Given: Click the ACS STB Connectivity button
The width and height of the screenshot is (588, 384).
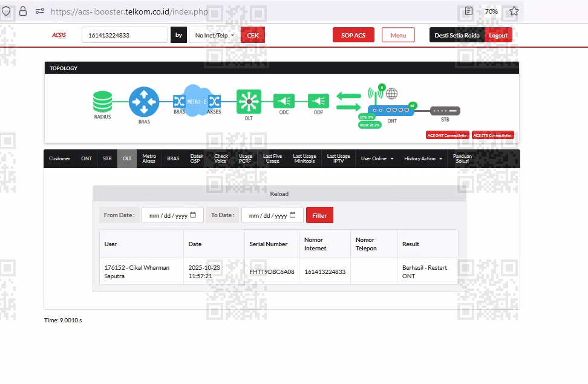Looking at the screenshot, I should click(492, 135).
